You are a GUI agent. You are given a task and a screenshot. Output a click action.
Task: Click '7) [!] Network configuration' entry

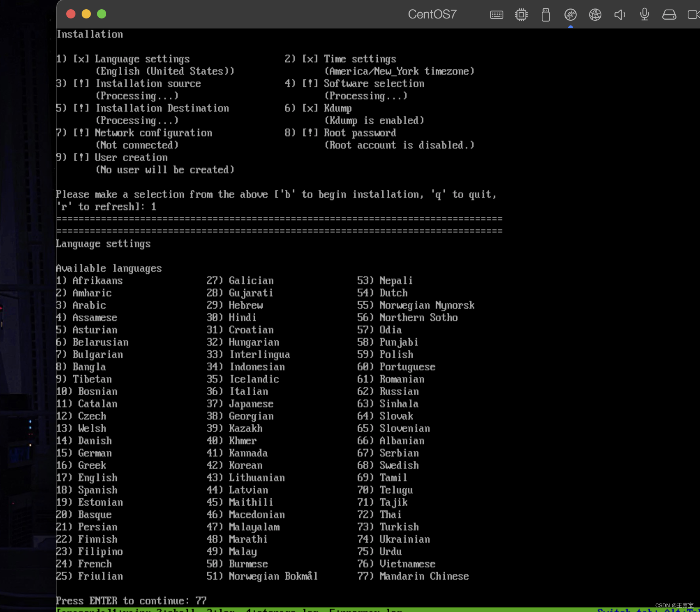(x=134, y=133)
